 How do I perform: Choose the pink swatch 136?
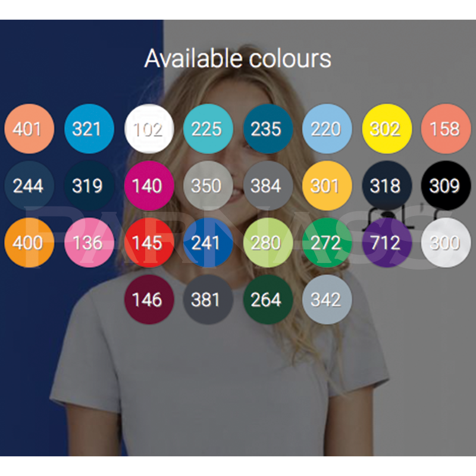tap(89, 243)
